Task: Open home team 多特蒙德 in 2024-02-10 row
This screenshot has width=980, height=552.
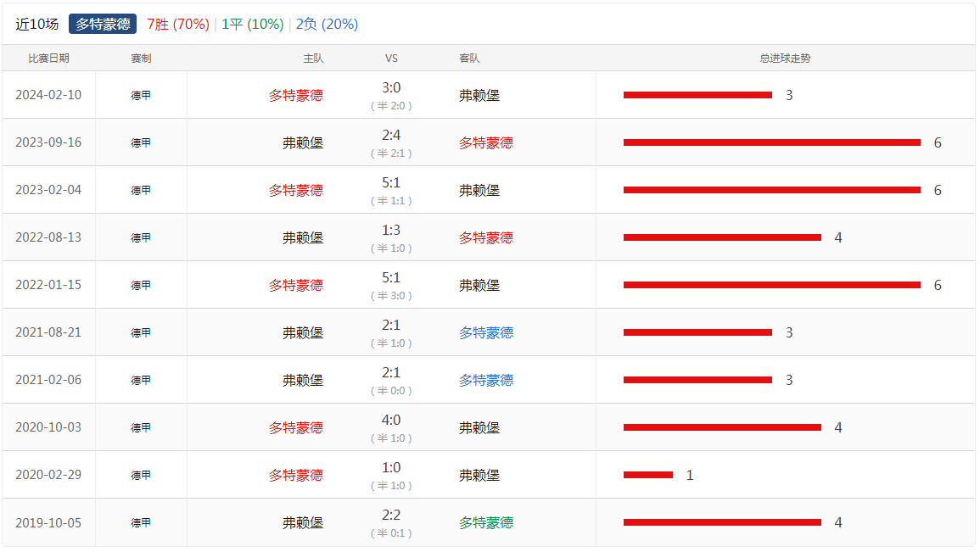Action: [296, 96]
